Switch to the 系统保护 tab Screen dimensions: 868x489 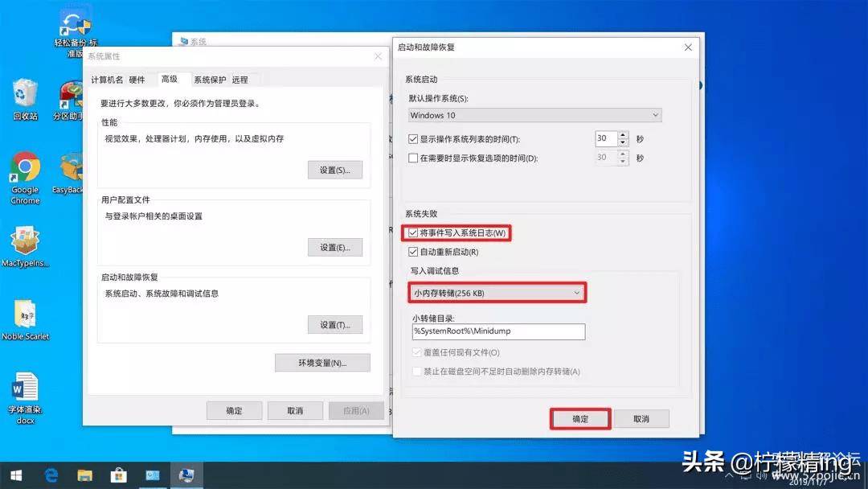(x=211, y=79)
